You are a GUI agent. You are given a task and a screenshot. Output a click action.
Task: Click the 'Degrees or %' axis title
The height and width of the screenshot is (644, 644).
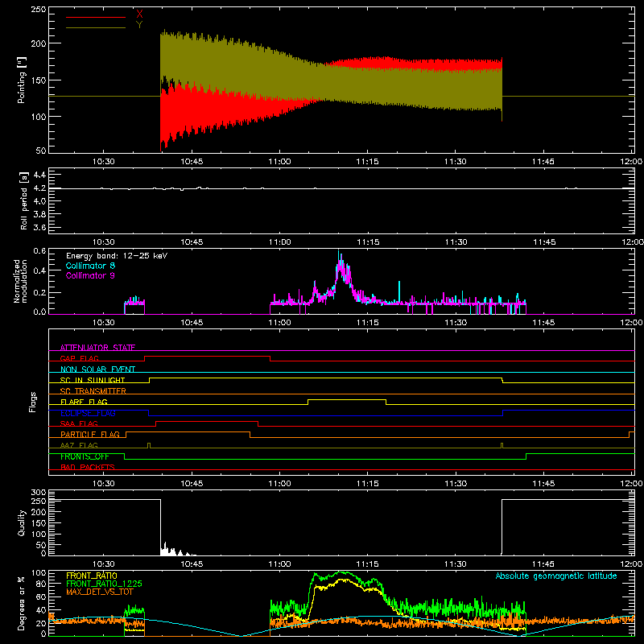click(22, 603)
